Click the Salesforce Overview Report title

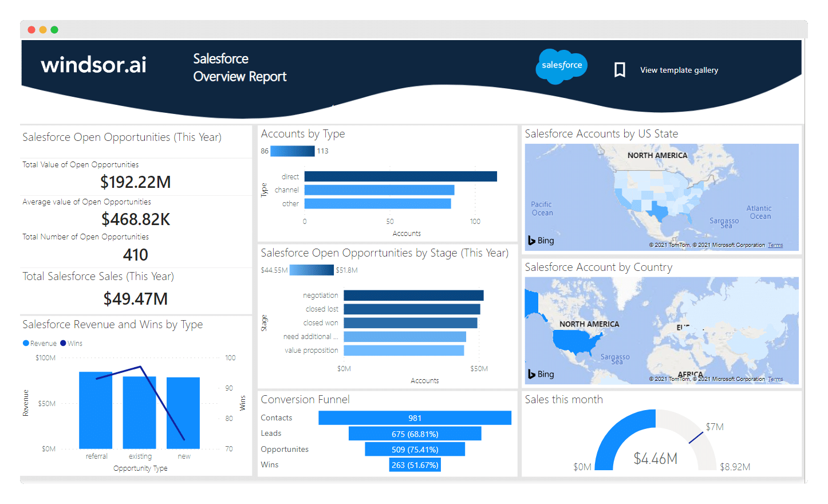[239, 68]
